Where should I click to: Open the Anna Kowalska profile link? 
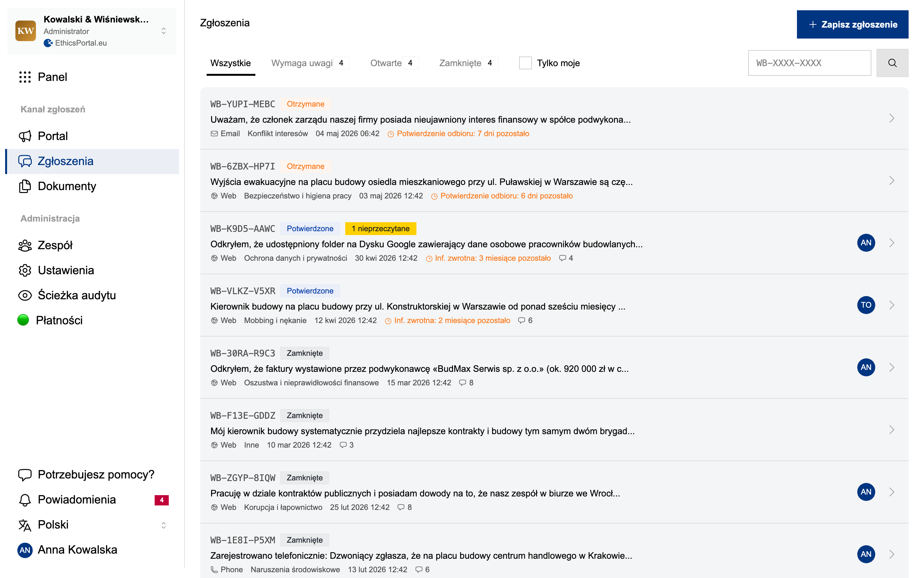pyautogui.click(x=92, y=550)
